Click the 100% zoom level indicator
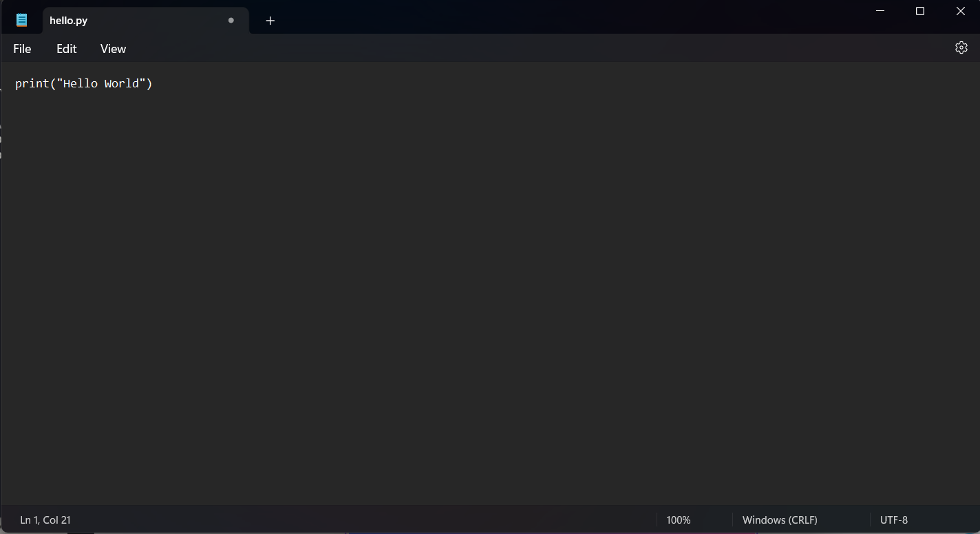Screen dimensions: 980x534 (x=679, y=520)
